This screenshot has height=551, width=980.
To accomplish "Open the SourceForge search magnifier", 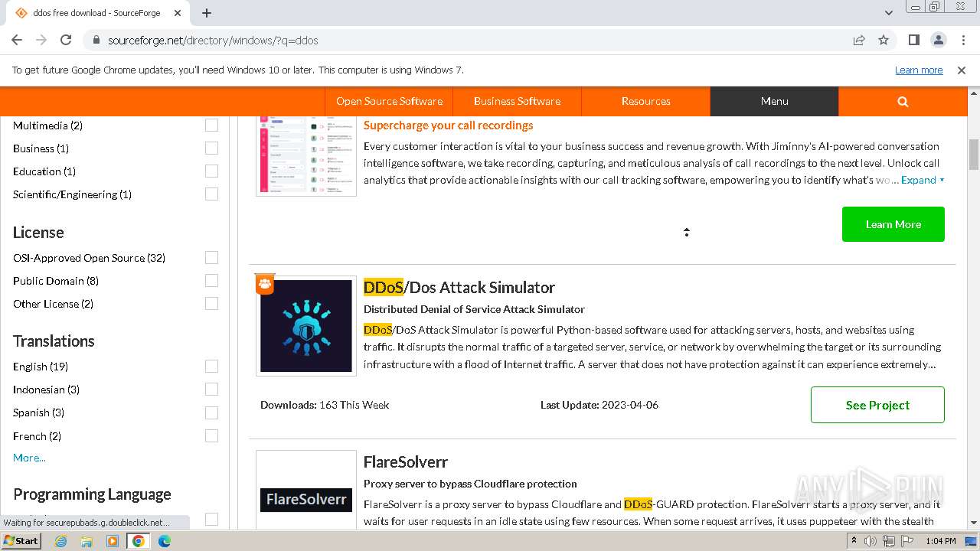I will coord(903,101).
